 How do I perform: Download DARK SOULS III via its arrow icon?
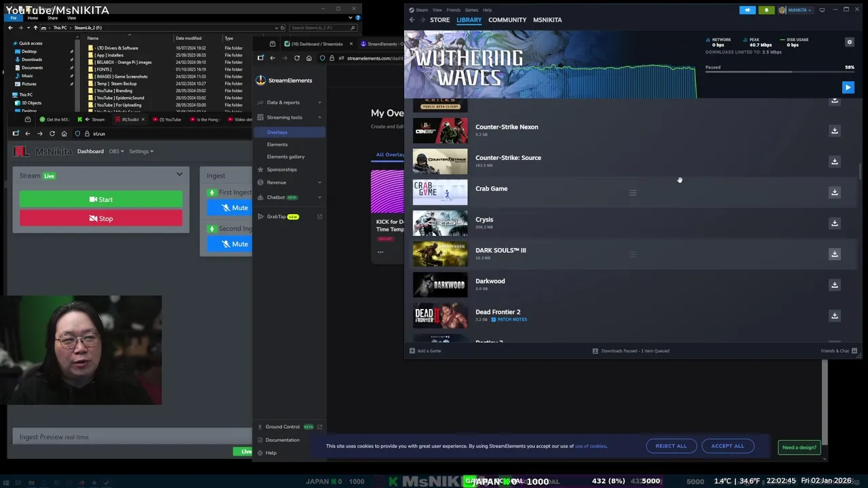[835, 254]
